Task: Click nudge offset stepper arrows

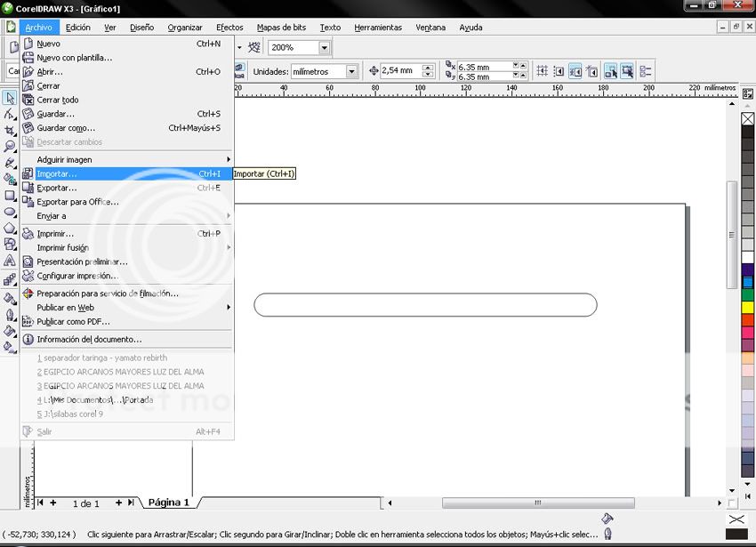Action: 428,71
